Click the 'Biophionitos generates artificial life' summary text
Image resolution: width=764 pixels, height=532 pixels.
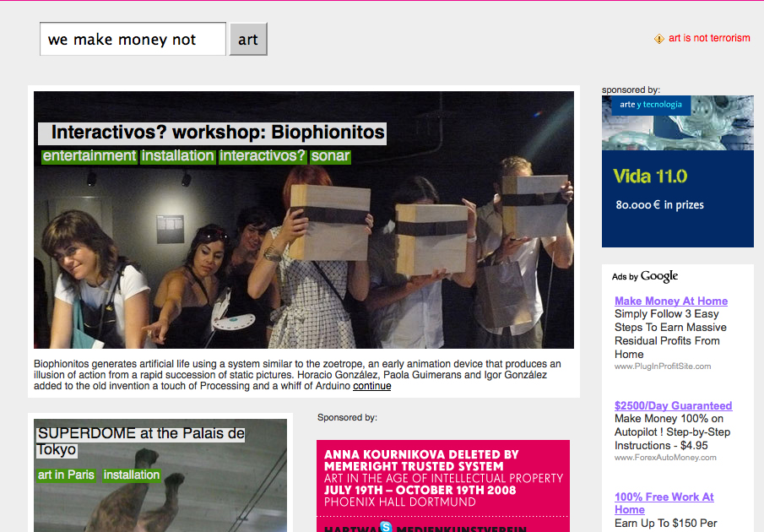coord(297,375)
